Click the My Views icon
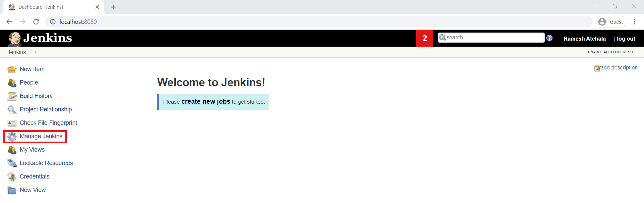 pos(12,150)
